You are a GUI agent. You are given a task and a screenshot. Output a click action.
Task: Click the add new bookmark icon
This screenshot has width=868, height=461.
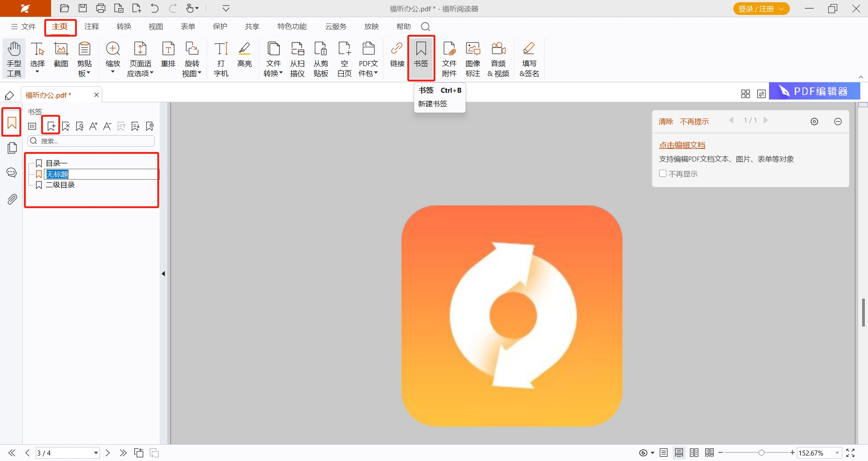[x=51, y=126]
